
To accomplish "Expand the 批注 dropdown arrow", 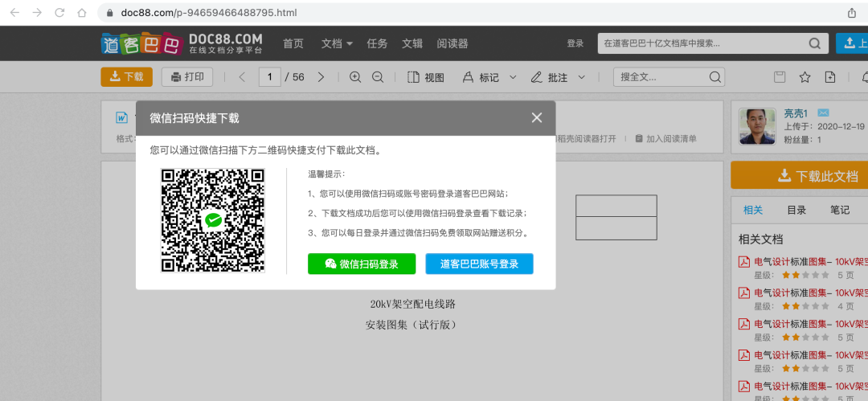I will coord(581,77).
